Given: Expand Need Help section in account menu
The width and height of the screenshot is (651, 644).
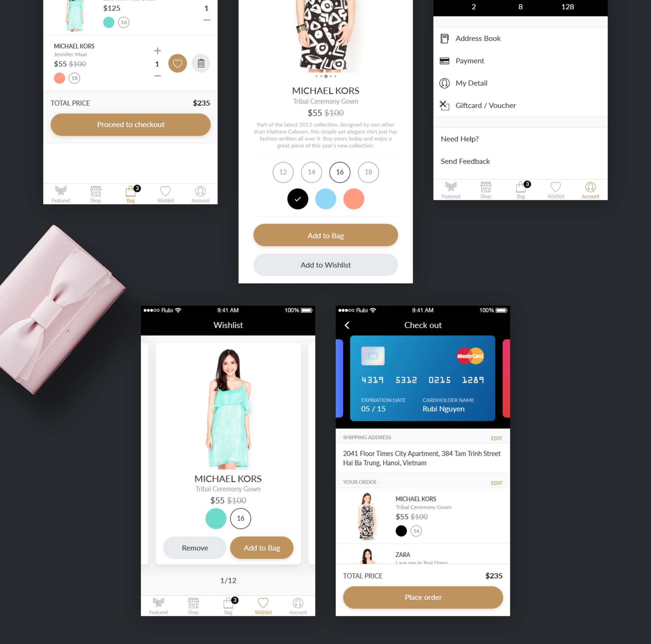Looking at the screenshot, I should click(460, 138).
